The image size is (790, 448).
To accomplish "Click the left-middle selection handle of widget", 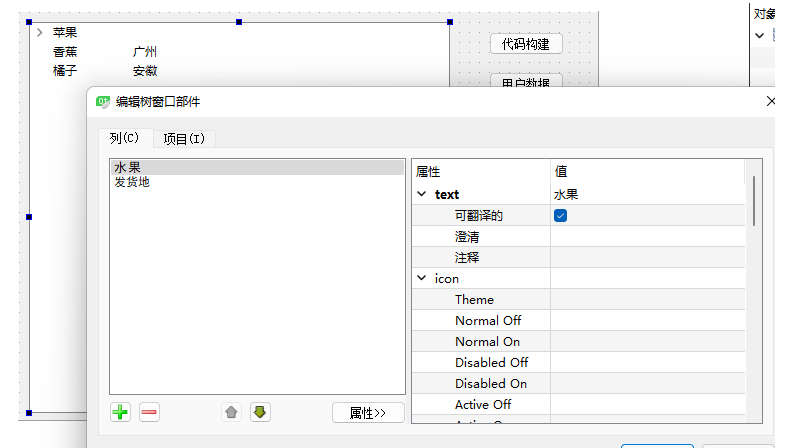I will pos(29,217).
